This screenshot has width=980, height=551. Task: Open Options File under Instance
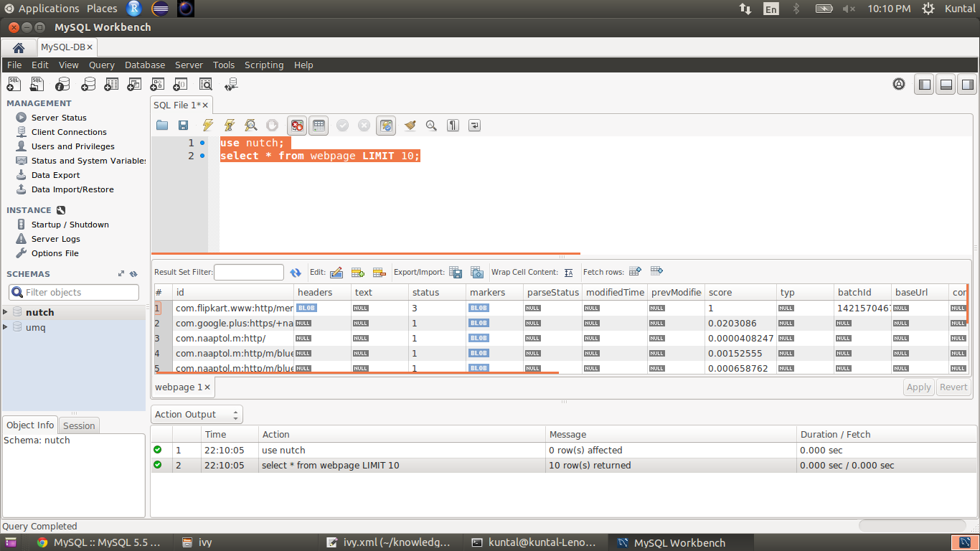pyautogui.click(x=55, y=253)
